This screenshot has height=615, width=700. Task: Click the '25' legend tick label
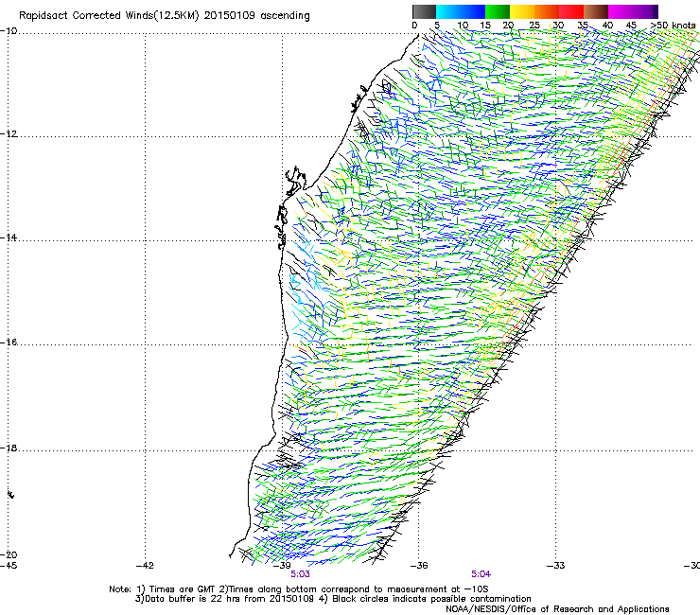pos(534,26)
